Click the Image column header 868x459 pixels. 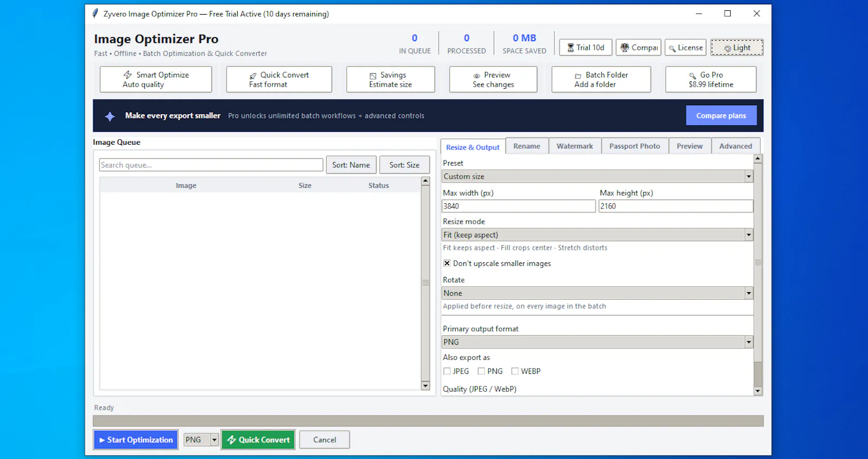[186, 185]
